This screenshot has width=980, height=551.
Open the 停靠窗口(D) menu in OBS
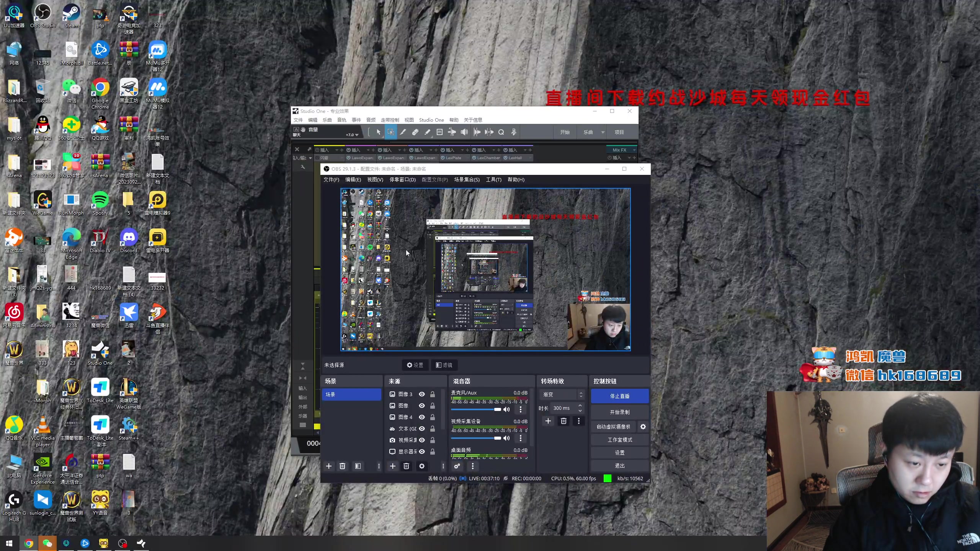(402, 179)
